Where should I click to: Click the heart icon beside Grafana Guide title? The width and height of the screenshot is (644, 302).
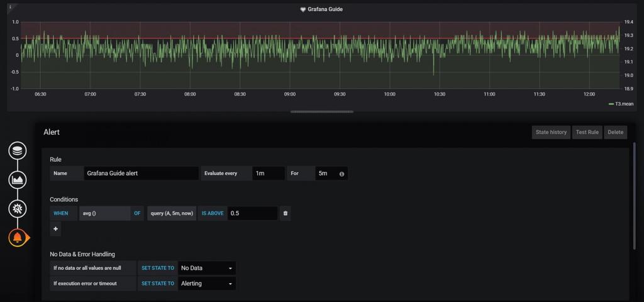[303, 9]
